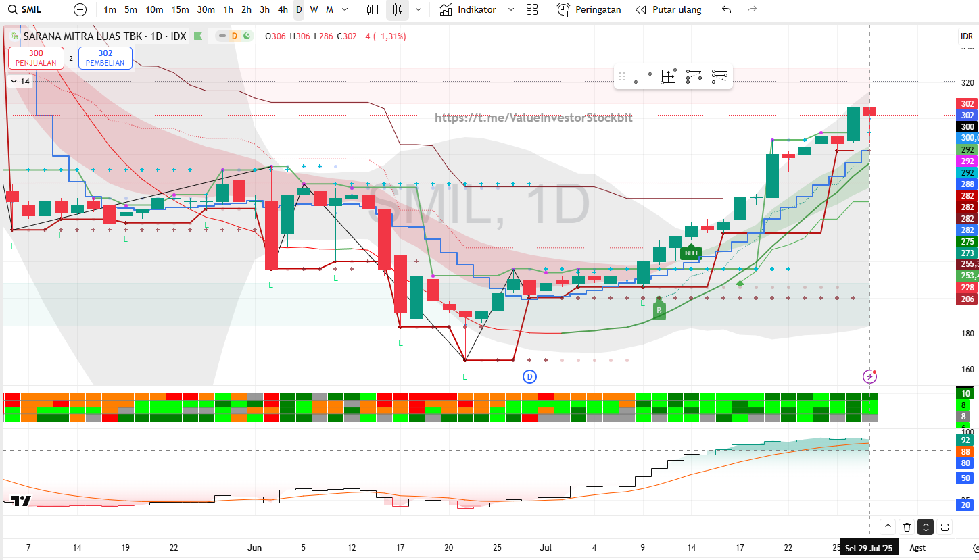
Task: Open the blue D dividend marker
Action: (x=530, y=376)
